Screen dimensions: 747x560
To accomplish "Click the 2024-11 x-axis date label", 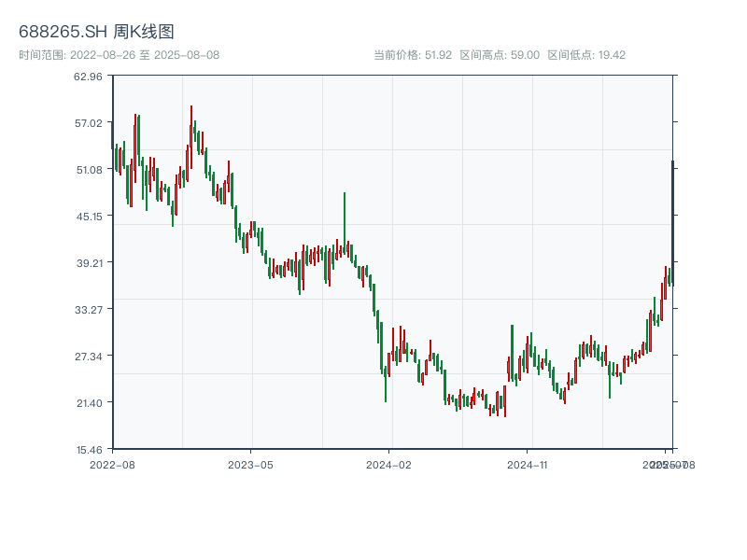I will point(529,464).
